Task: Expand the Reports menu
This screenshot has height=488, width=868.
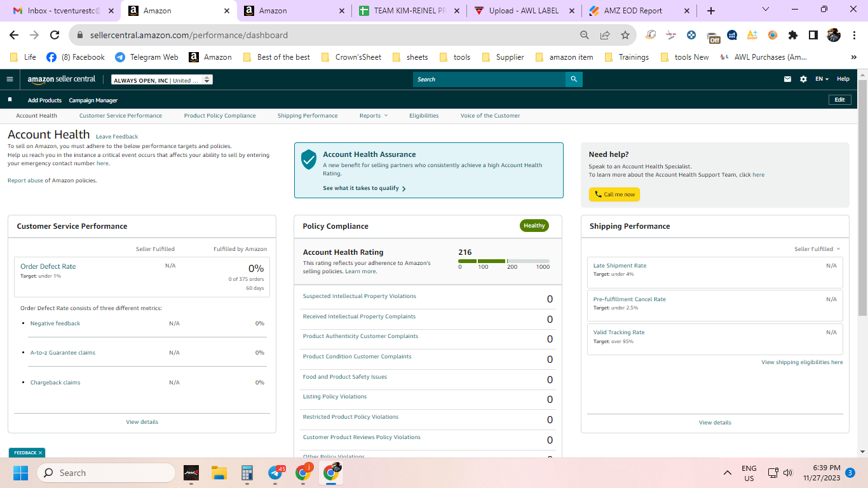Action: click(x=373, y=116)
